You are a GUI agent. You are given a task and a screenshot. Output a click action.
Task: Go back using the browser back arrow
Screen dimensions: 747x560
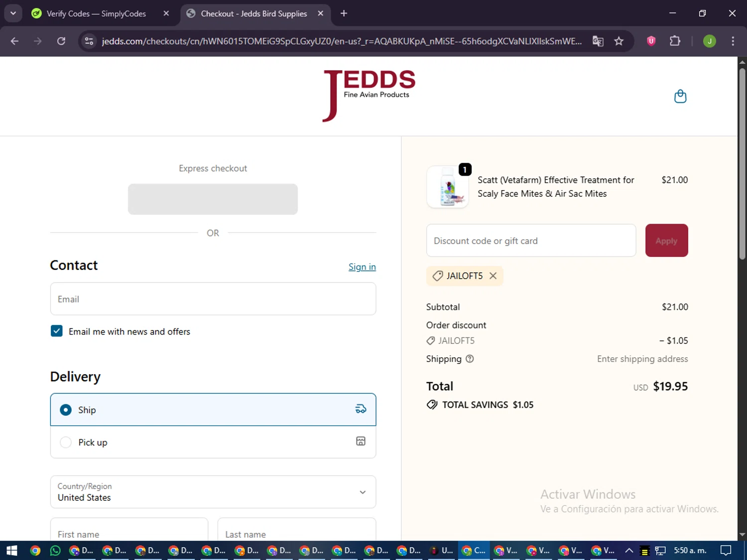click(x=14, y=41)
